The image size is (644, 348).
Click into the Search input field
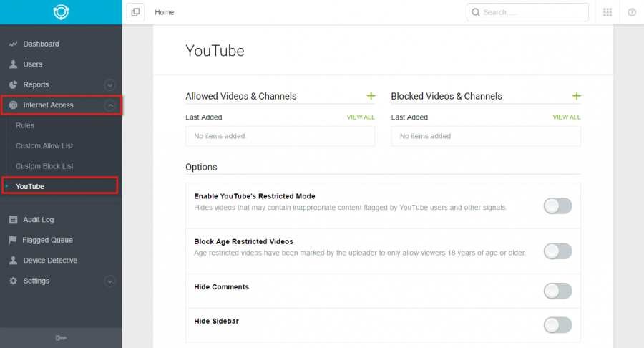[x=527, y=12]
